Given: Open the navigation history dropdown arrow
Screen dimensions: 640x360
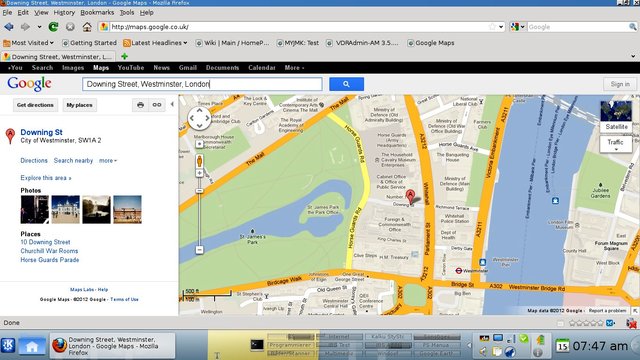Looking at the screenshot, I should tap(39, 27).
